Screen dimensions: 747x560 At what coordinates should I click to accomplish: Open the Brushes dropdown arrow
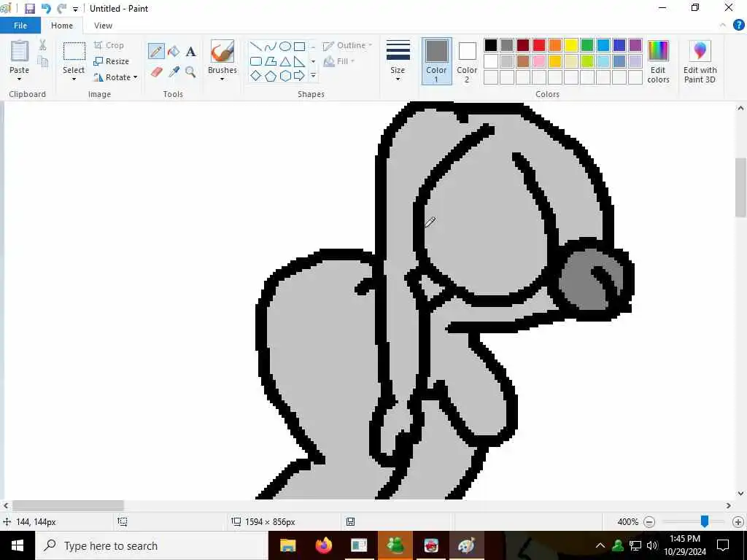[x=222, y=79]
